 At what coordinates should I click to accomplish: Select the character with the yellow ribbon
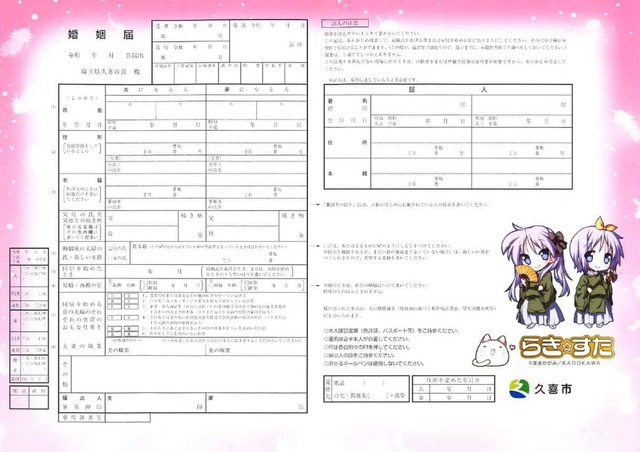tap(596, 273)
